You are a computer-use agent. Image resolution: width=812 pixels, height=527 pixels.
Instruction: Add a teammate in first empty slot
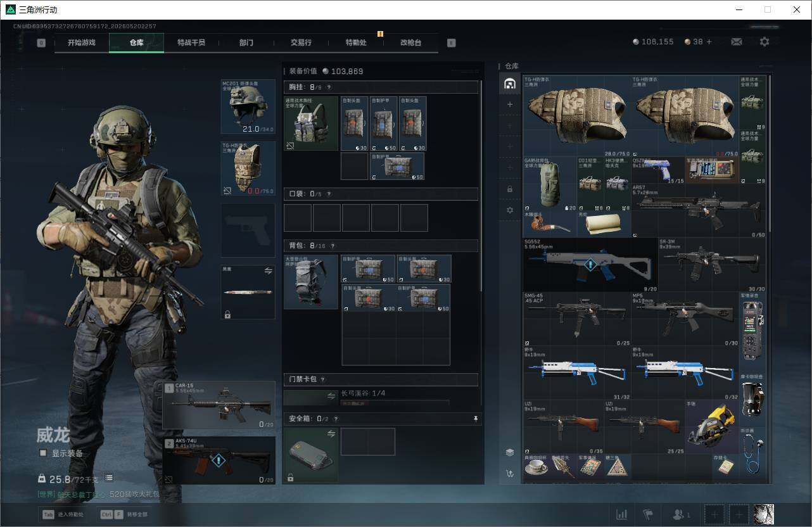(x=714, y=514)
